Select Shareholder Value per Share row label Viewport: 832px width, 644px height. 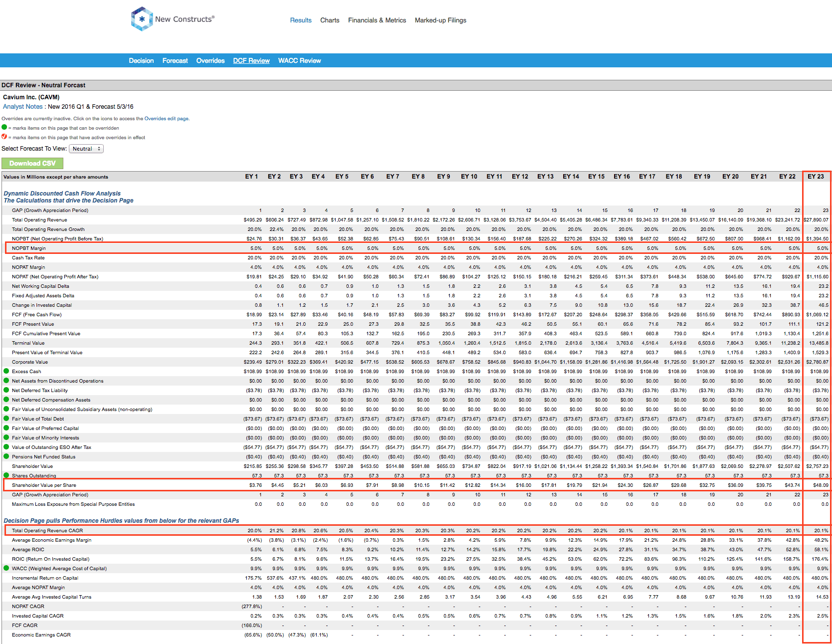click(44, 485)
